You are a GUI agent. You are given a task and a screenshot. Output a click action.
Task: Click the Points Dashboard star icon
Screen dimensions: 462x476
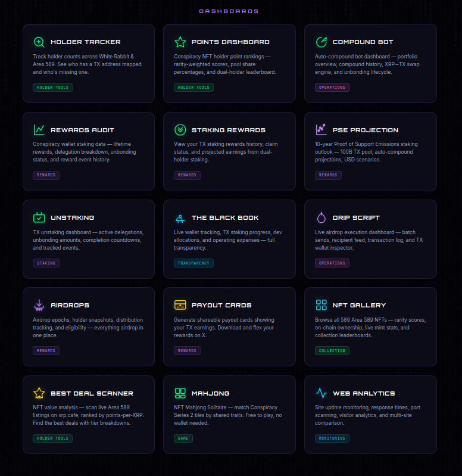click(x=180, y=42)
